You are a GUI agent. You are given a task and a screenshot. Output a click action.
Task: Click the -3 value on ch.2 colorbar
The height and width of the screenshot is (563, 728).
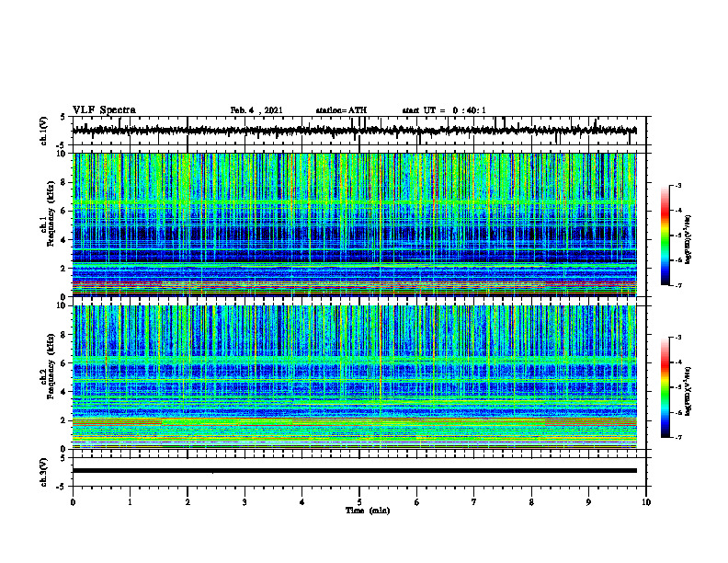tap(677, 338)
